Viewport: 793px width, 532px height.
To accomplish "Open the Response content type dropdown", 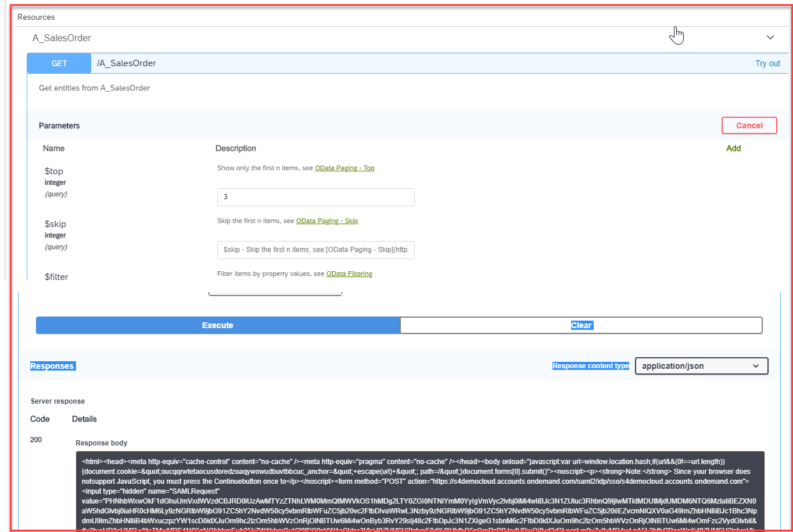I will [x=701, y=366].
